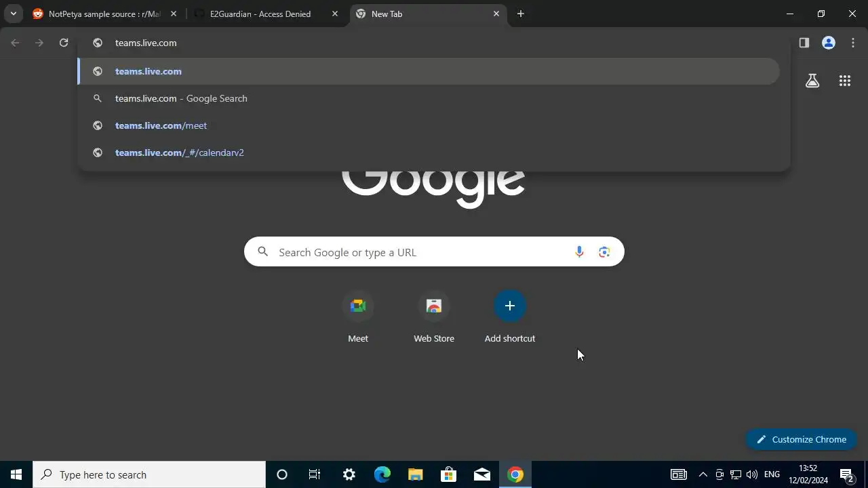
Task: Open Cortana circle icon on taskbar
Action: click(282, 474)
